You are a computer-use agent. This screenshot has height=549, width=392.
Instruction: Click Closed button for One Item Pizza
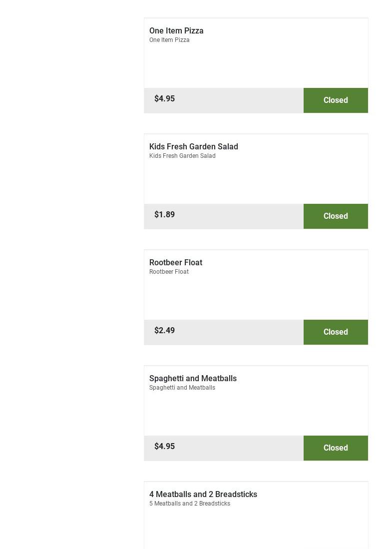click(336, 100)
